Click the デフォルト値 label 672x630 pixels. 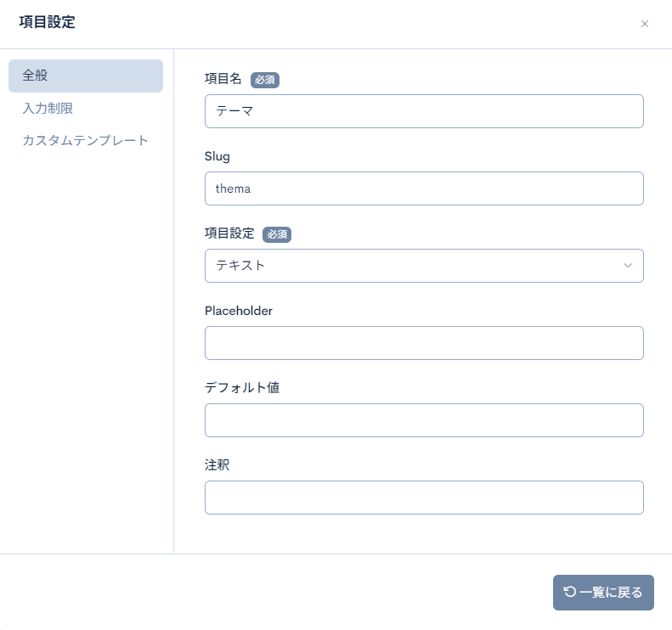tap(242, 388)
